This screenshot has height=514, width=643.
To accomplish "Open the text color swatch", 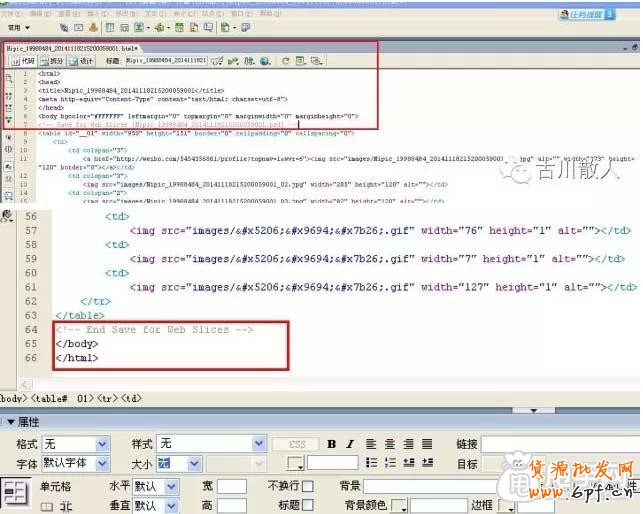I will (x=295, y=463).
